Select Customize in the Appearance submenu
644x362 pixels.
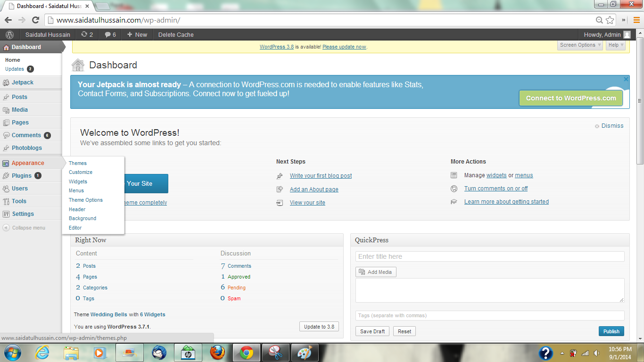(81, 172)
